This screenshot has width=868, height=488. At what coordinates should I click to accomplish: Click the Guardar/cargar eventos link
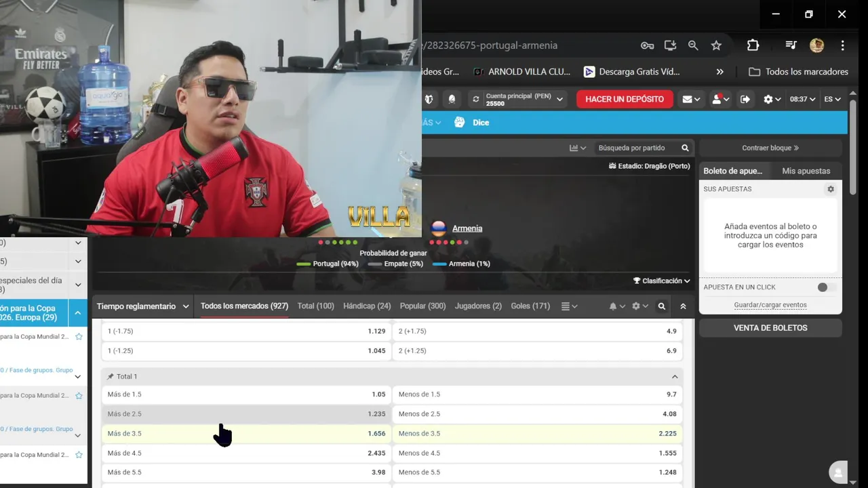coord(770,305)
